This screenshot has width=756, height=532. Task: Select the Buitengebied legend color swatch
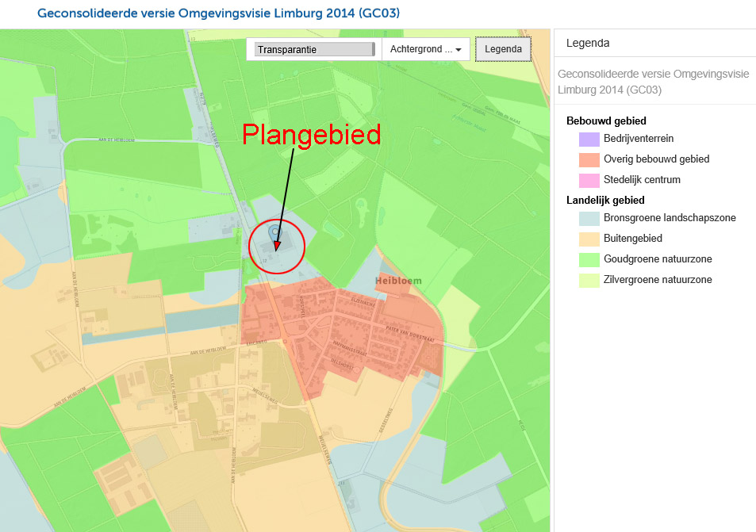tap(589, 239)
